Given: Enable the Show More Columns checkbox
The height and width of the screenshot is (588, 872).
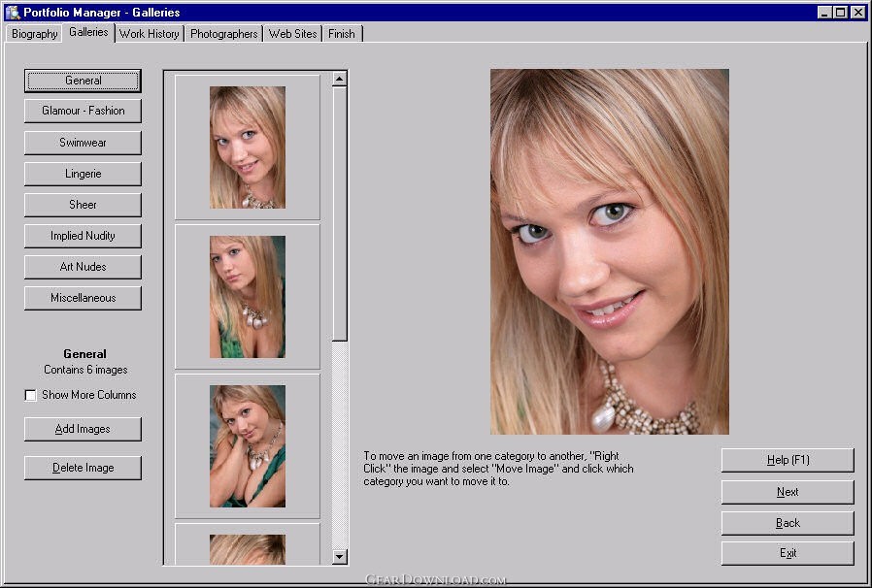Looking at the screenshot, I should (31, 396).
